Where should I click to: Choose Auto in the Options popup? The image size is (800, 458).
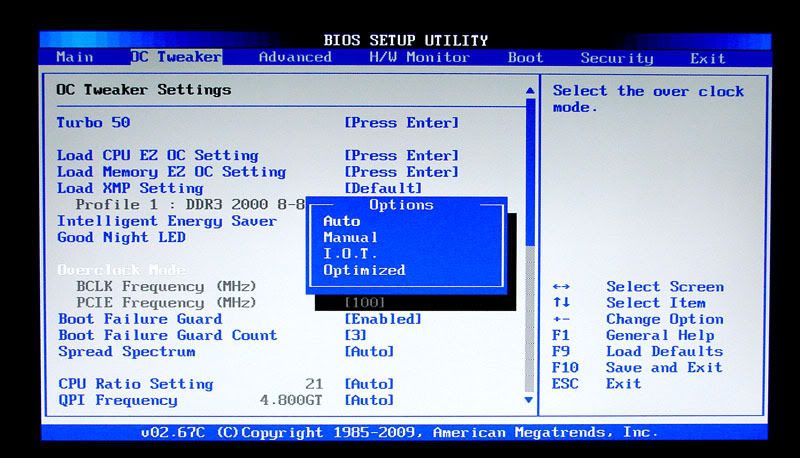(342, 221)
